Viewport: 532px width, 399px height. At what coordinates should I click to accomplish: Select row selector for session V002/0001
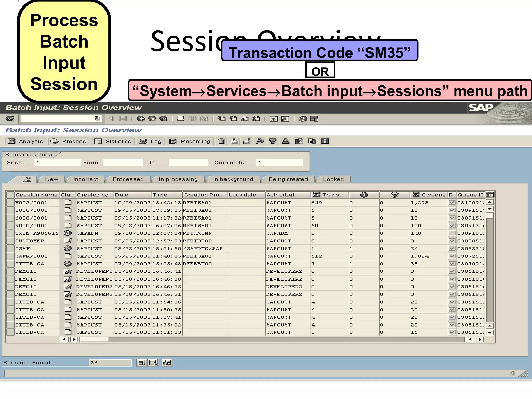tap(10, 202)
